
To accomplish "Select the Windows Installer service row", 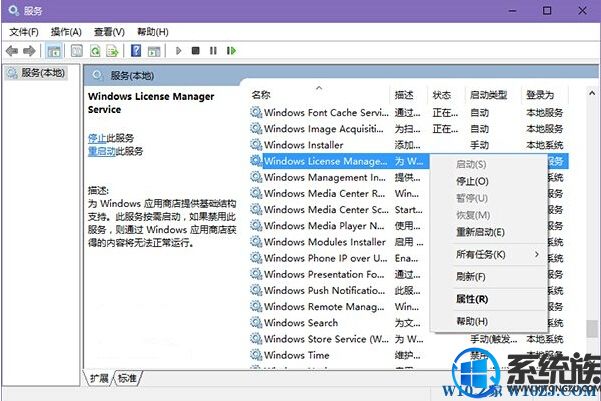I will 409,145.
